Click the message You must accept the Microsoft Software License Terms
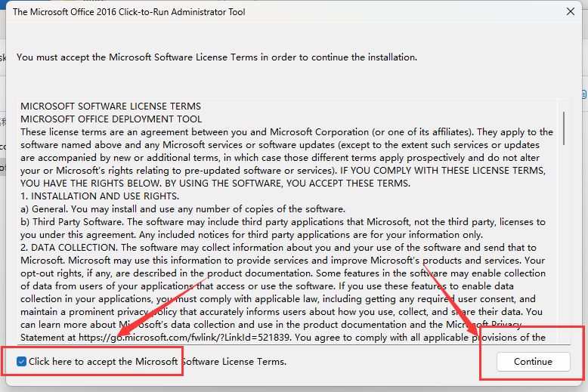 (217, 57)
